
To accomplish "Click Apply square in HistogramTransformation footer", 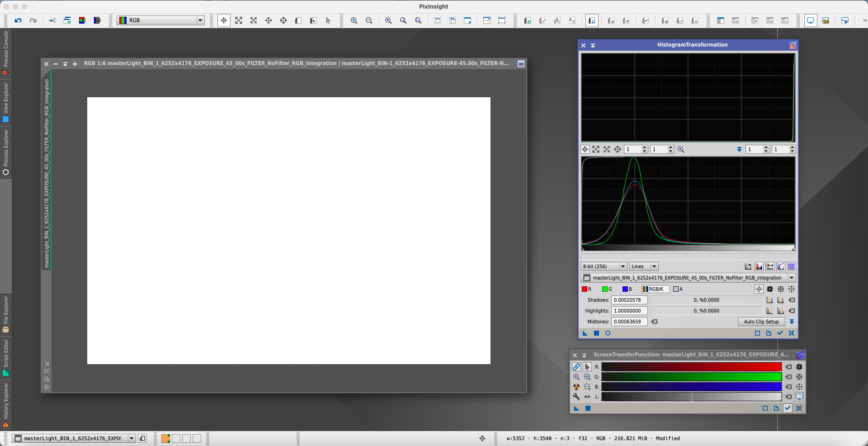I will 596,333.
